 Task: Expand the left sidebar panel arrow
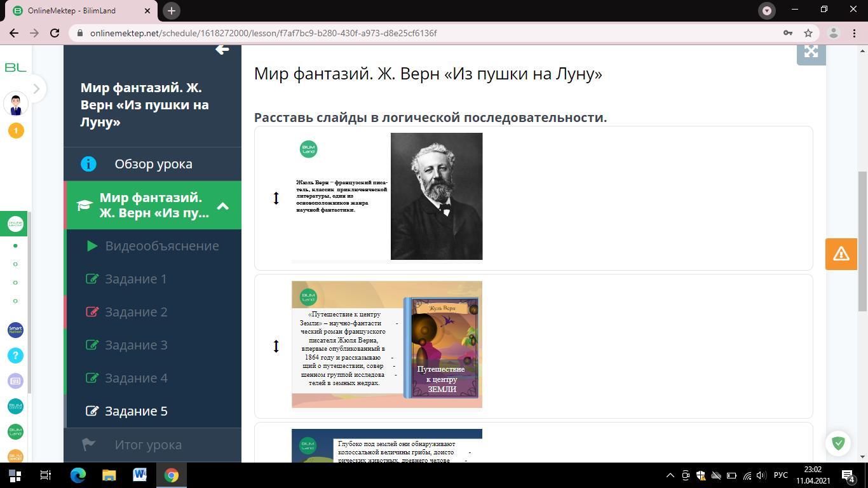click(x=36, y=89)
